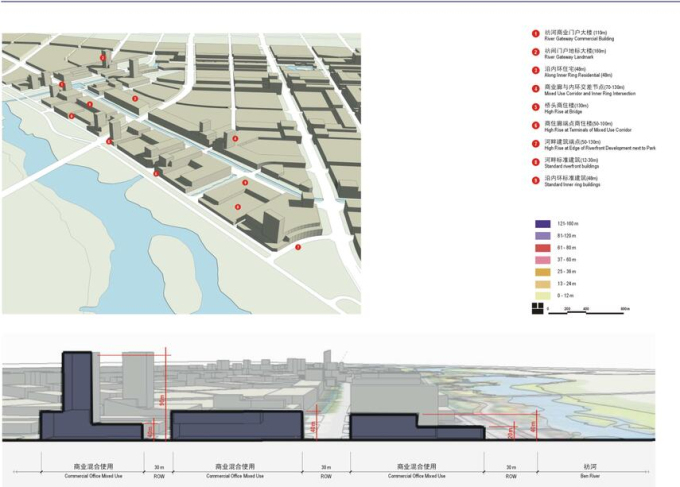
Task: Select the pale yellow 0-12 m swatch
Action: pos(542,297)
